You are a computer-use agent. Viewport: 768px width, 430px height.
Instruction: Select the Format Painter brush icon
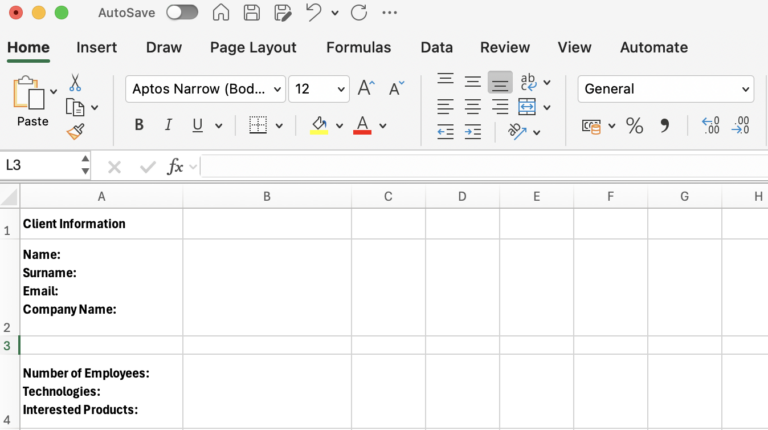[75, 131]
